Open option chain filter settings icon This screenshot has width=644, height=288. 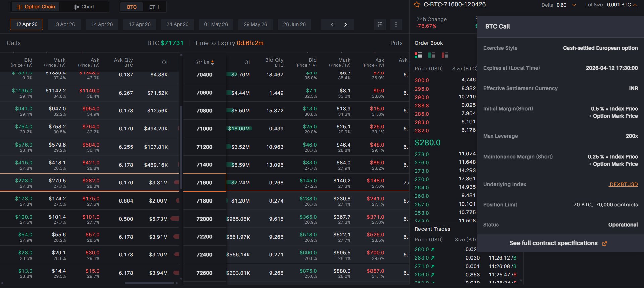point(380,24)
